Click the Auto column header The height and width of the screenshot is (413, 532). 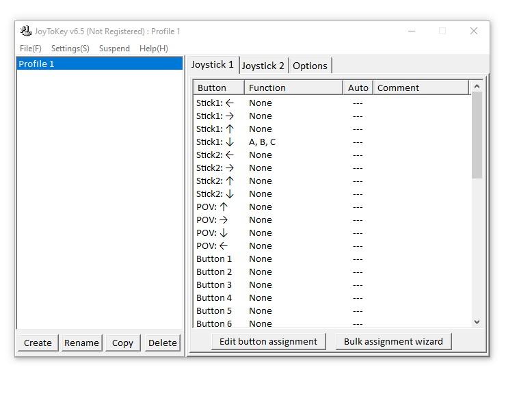(358, 88)
